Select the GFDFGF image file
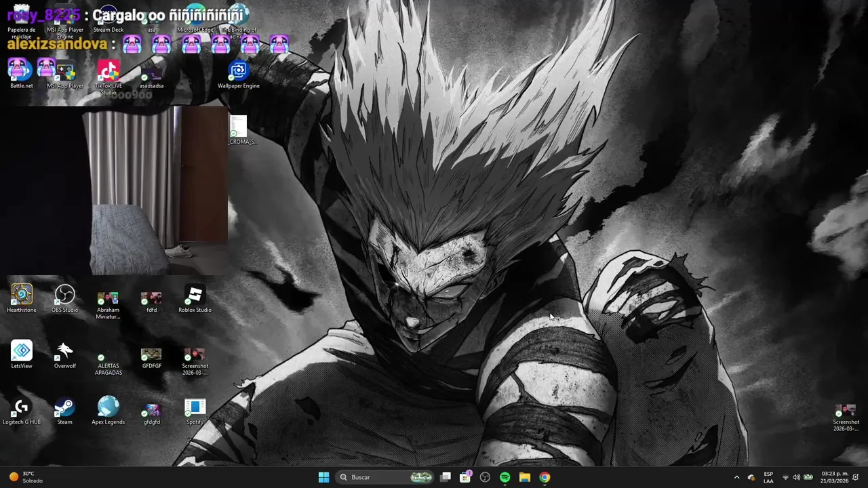The image size is (868, 488). point(152,358)
